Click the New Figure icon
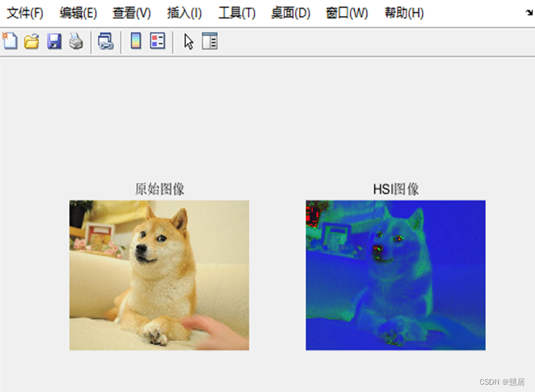 10,41
